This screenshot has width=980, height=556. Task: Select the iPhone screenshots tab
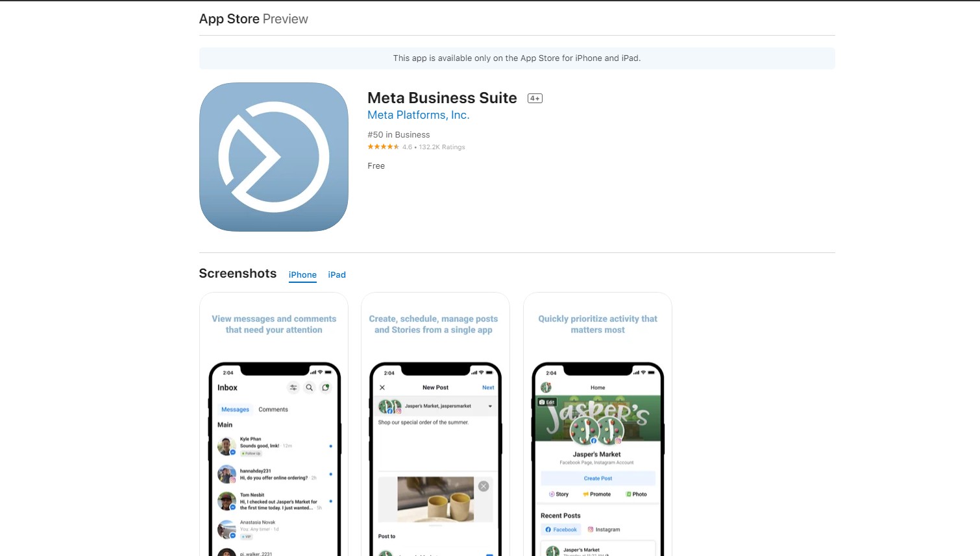[302, 275]
